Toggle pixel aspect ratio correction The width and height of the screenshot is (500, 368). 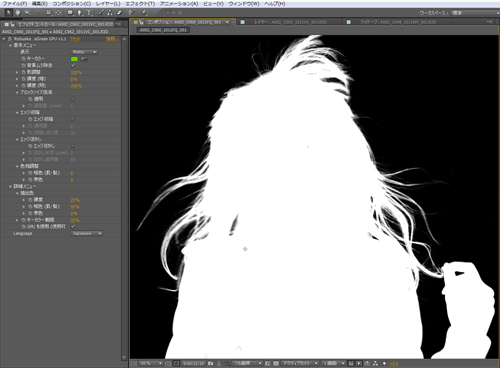tap(350, 363)
